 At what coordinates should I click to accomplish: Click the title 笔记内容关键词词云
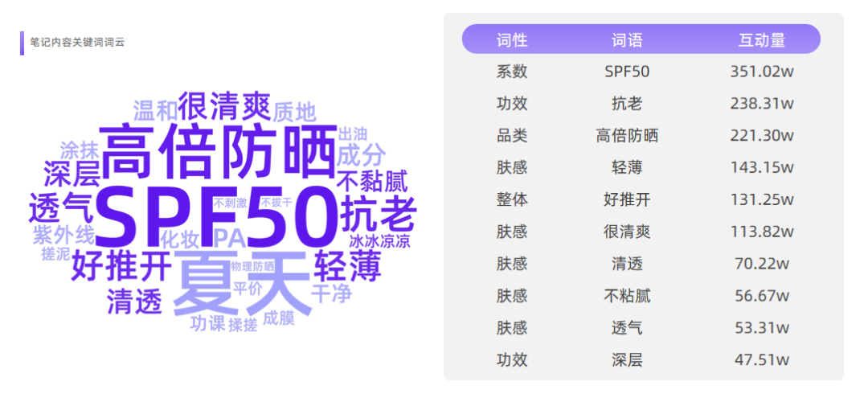pyautogui.click(x=77, y=42)
